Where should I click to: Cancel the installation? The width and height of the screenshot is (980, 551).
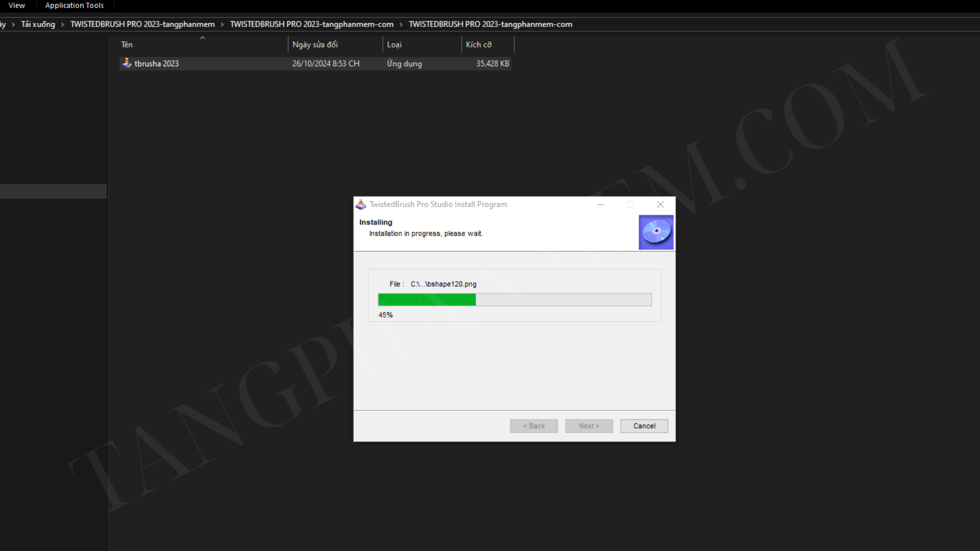click(644, 426)
